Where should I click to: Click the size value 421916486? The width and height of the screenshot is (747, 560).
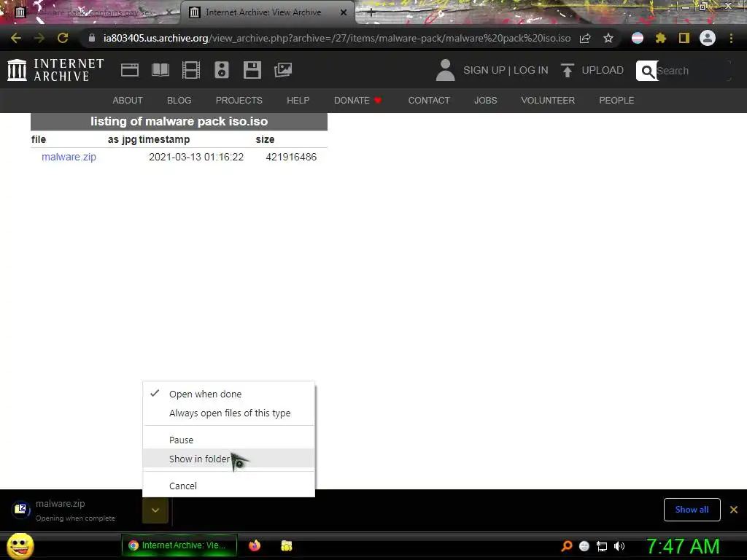291,157
